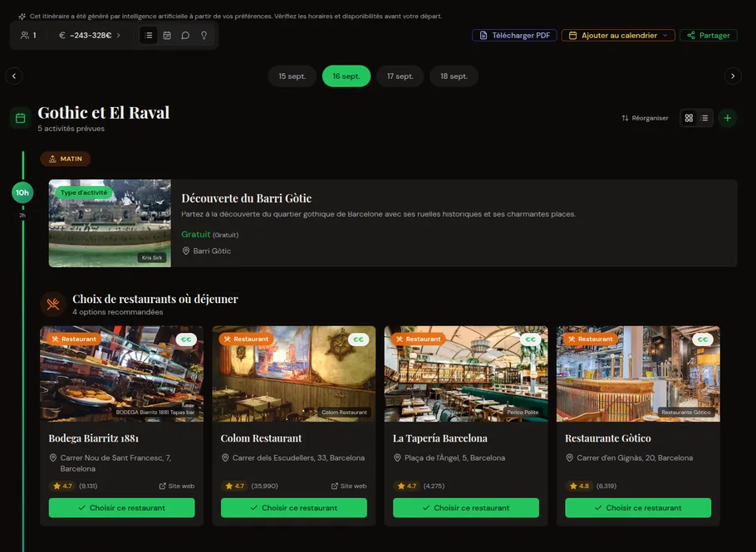The height and width of the screenshot is (552, 756).
Task: Switch to compact list layout
Action: pos(704,118)
